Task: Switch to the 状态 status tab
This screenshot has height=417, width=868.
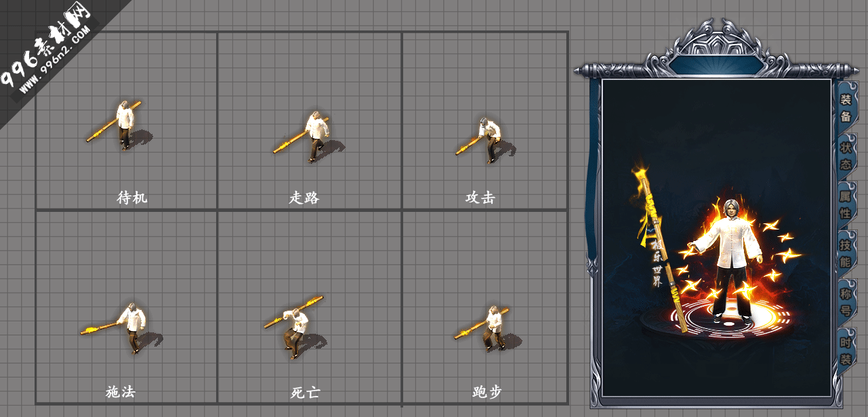Action: tap(846, 156)
